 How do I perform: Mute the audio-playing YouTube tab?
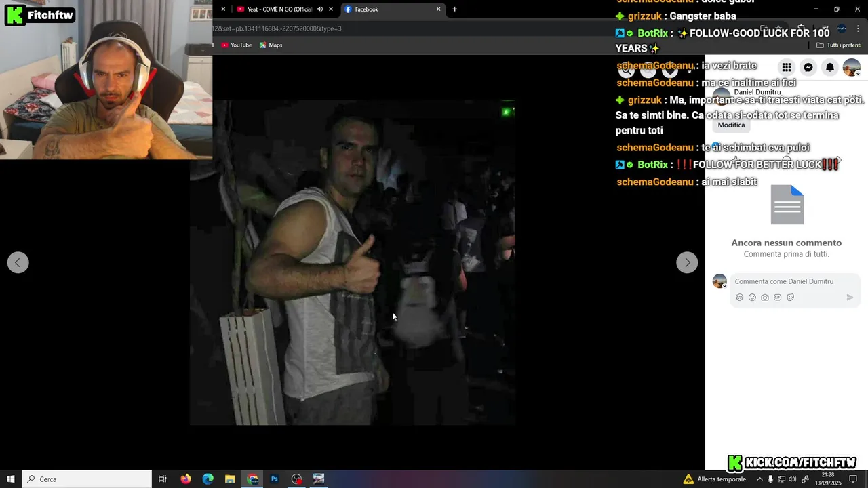click(320, 9)
